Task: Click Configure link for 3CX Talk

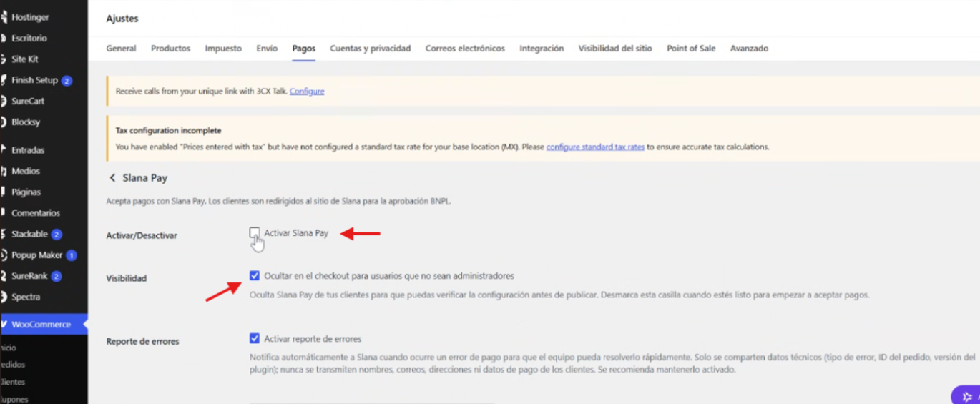Action: pyautogui.click(x=307, y=92)
